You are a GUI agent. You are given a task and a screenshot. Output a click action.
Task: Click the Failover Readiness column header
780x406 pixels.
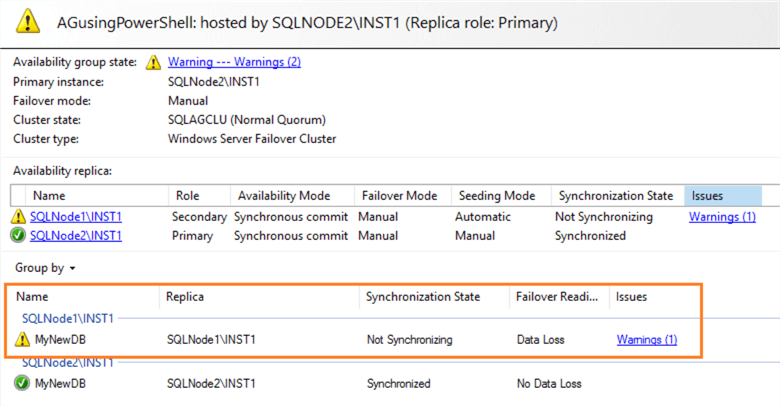[x=556, y=297]
